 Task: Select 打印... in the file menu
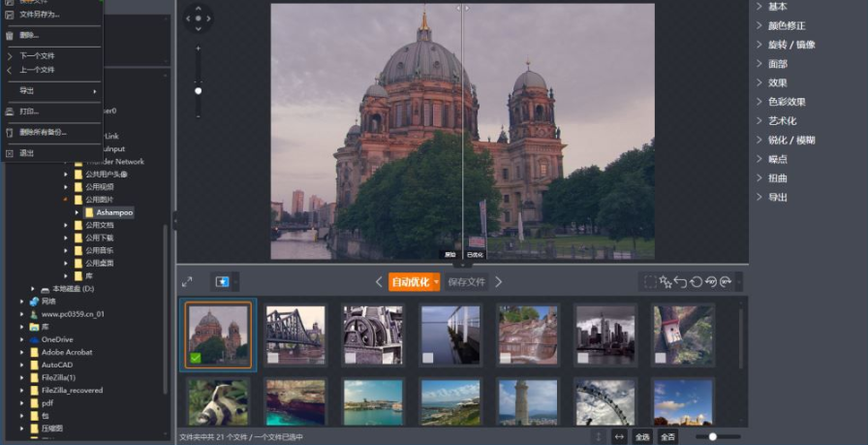(29, 111)
